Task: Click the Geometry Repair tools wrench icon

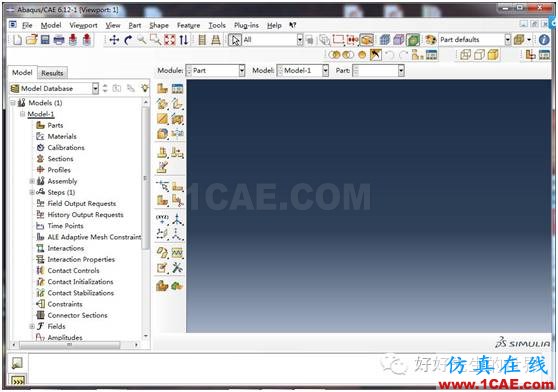Action: pos(177,267)
